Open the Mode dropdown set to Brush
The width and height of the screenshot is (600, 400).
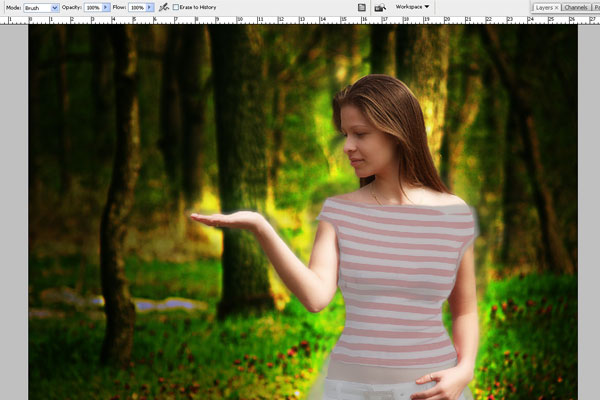[41, 7]
